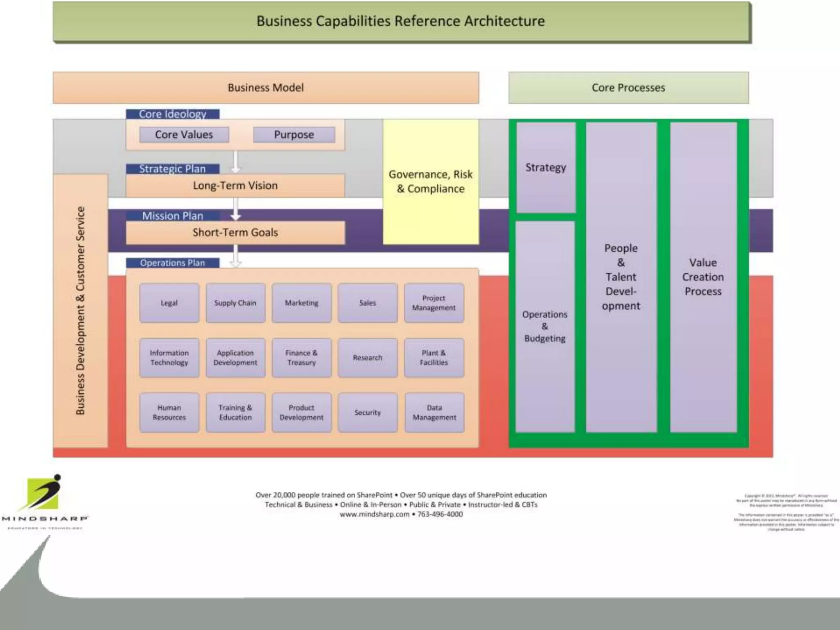Image resolution: width=840 pixels, height=630 pixels.
Task: Click the yellow Governance, Risk & Compliance box
Action: point(431,182)
